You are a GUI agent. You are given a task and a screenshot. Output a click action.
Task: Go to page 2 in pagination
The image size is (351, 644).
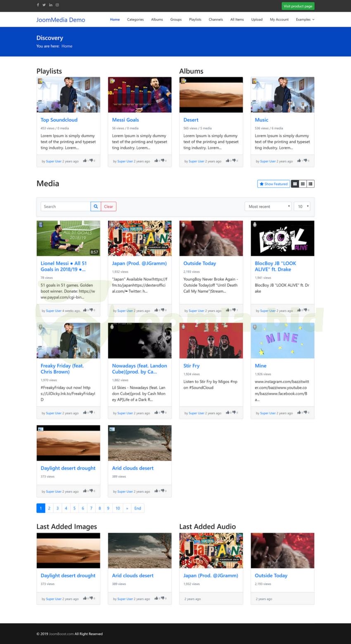pyautogui.click(x=49, y=508)
